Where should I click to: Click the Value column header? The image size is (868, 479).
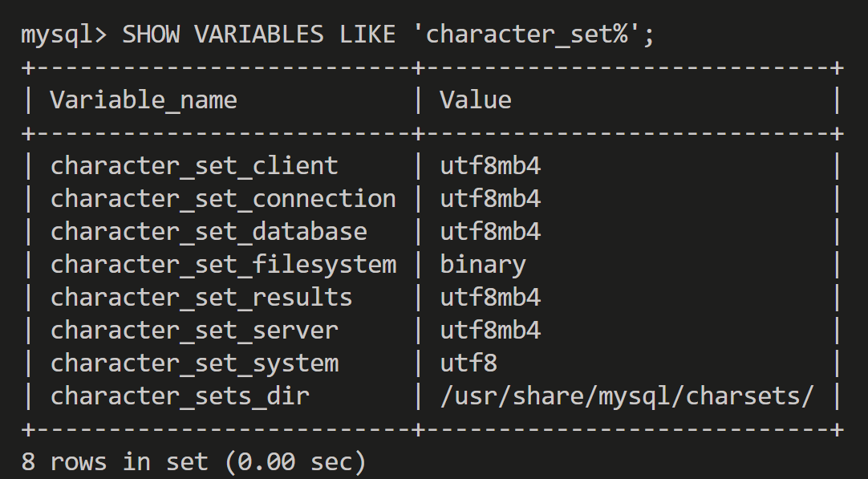[476, 100]
